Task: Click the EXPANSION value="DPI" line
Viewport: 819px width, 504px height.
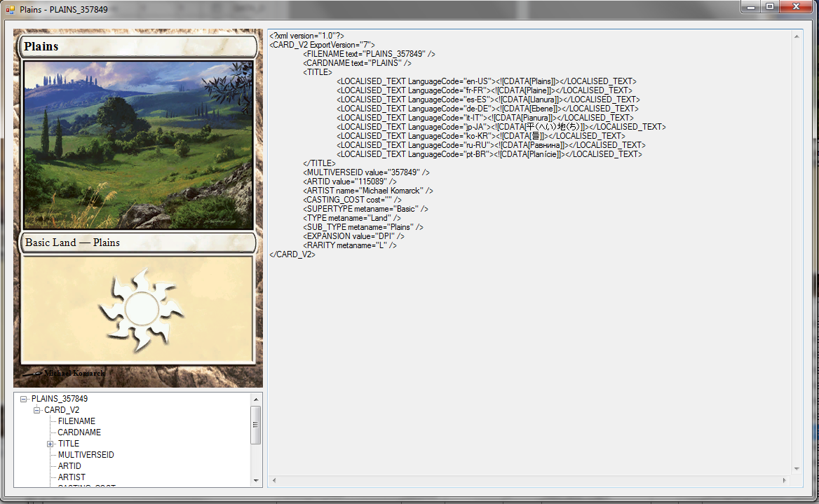Action: 353,237
